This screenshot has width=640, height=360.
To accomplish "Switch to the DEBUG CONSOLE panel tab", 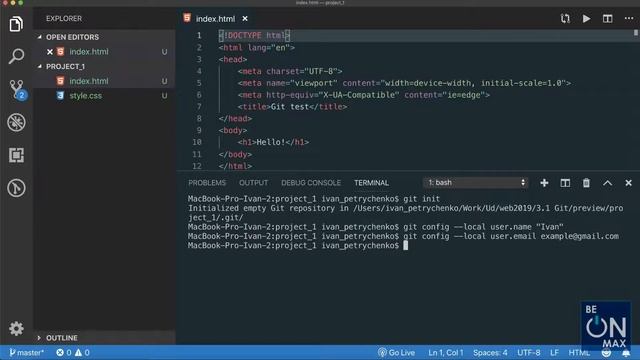I will point(311,183).
